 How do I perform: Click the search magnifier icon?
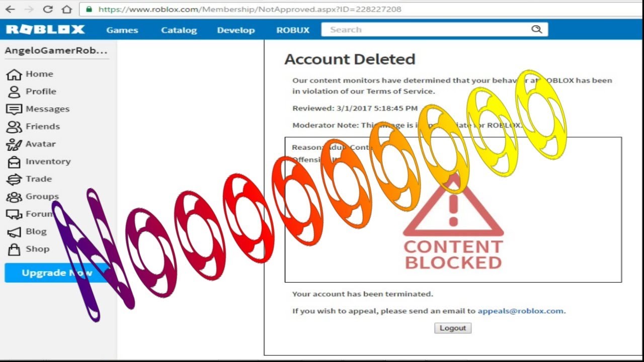pyautogui.click(x=536, y=29)
